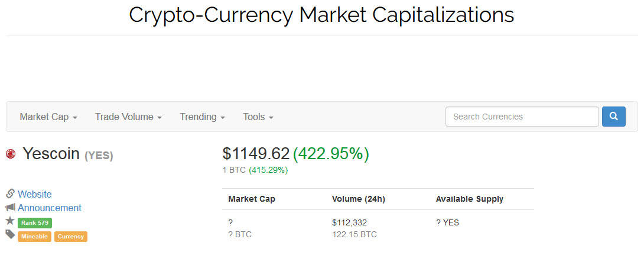Click the megaphone icon beside Announcement
Viewport: 644px width, 268px height.
(x=10, y=207)
